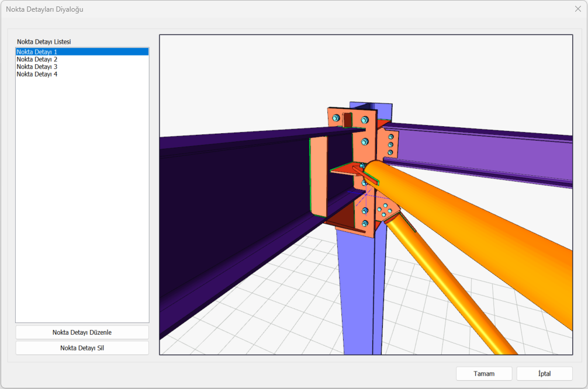Click the Nokta Detayı Sil button

pyautogui.click(x=82, y=348)
